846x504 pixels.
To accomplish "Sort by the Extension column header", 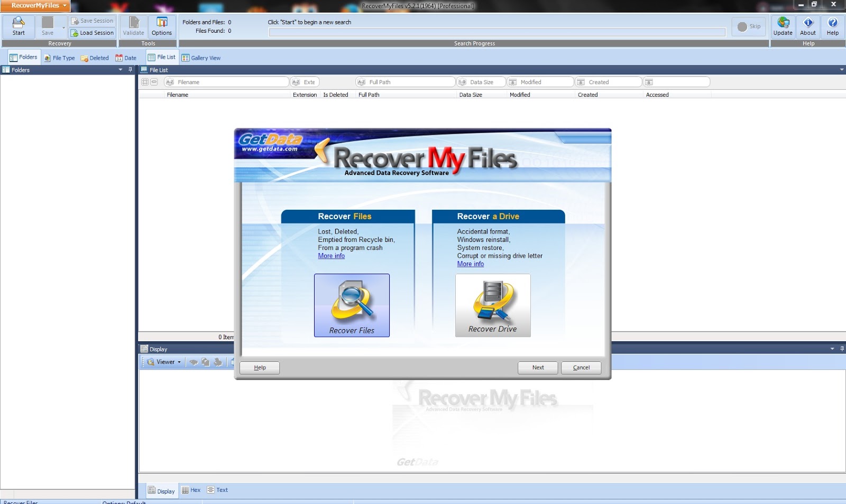I will pos(305,95).
